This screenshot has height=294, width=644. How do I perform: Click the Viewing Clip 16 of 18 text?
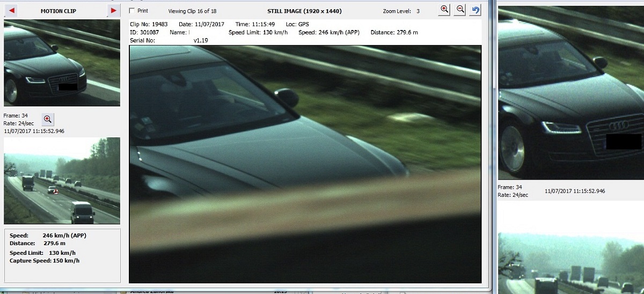pos(192,11)
